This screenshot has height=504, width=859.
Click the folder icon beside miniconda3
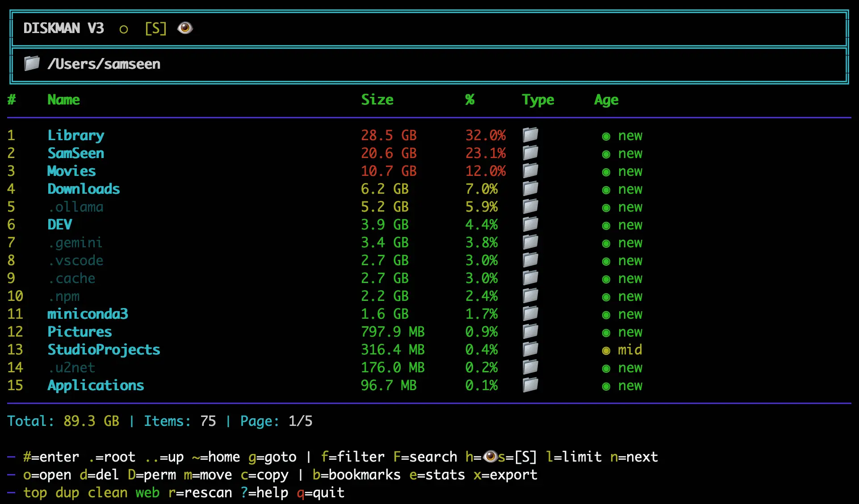coord(530,313)
